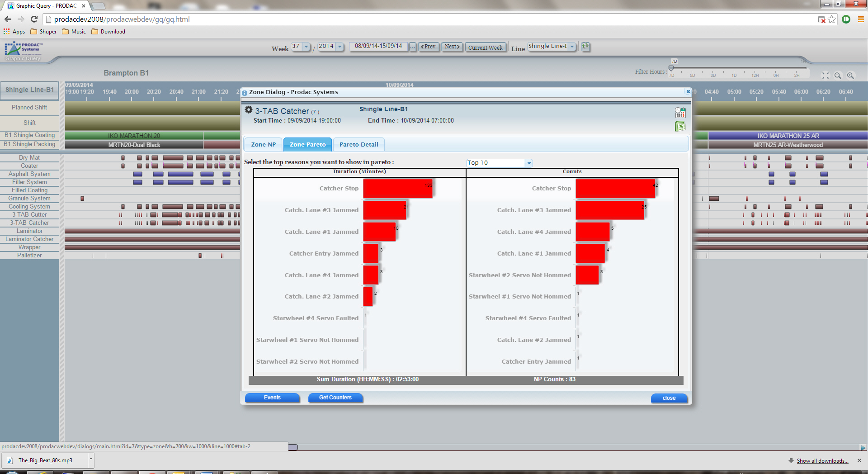Open the Week number dropdown
The image size is (868, 474).
[x=306, y=47]
